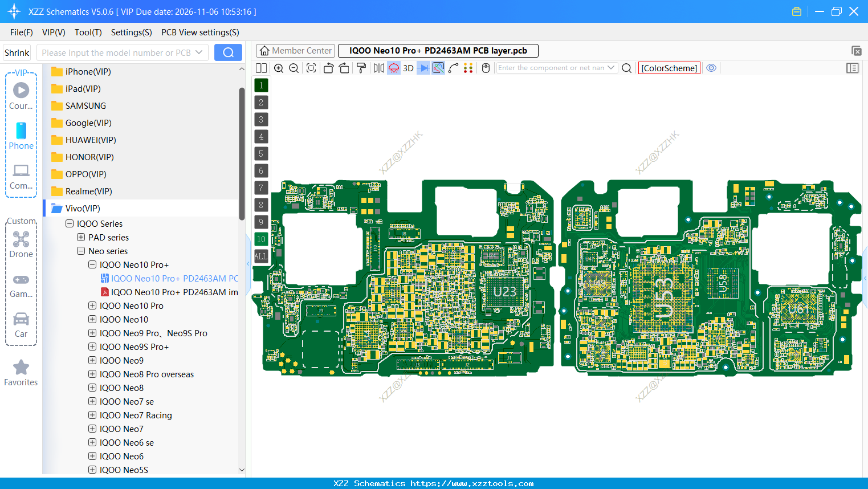Open the Tool menu

88,32
